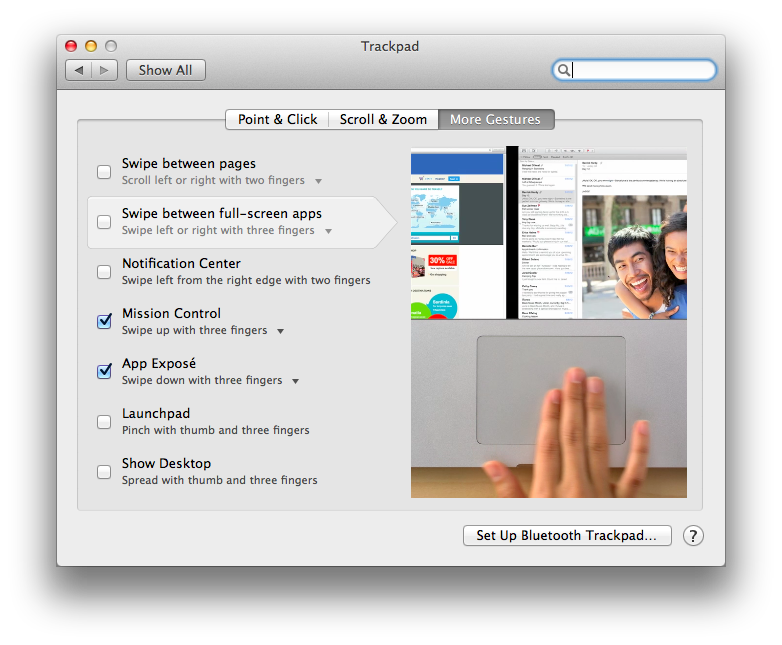Screen dimensions: 782x645
Task: Close the Trackpad window
Action: pyautogui.click(x=71, y=46)
